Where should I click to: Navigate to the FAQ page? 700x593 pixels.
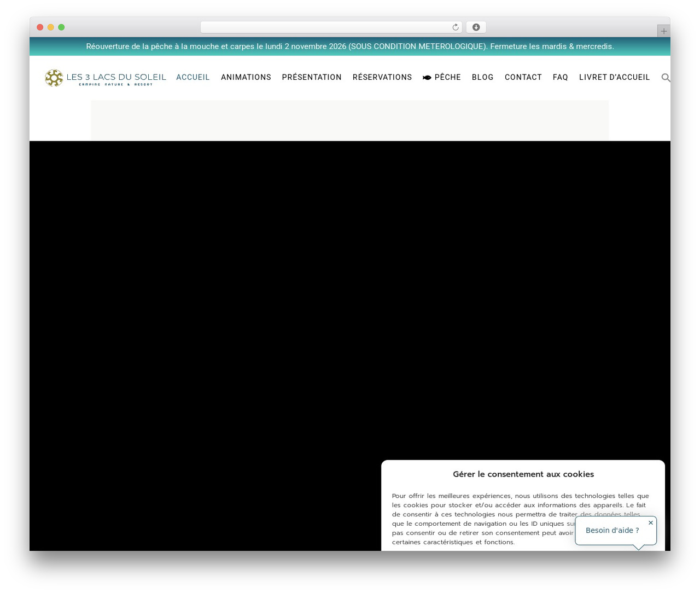tap(561, 77)
